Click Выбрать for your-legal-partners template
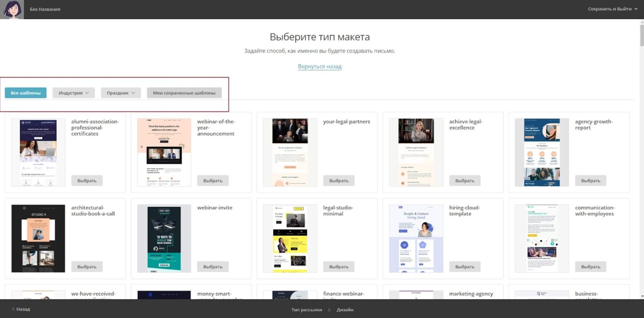The width and height of the screenshot is (644, 318). coord(339,180)
